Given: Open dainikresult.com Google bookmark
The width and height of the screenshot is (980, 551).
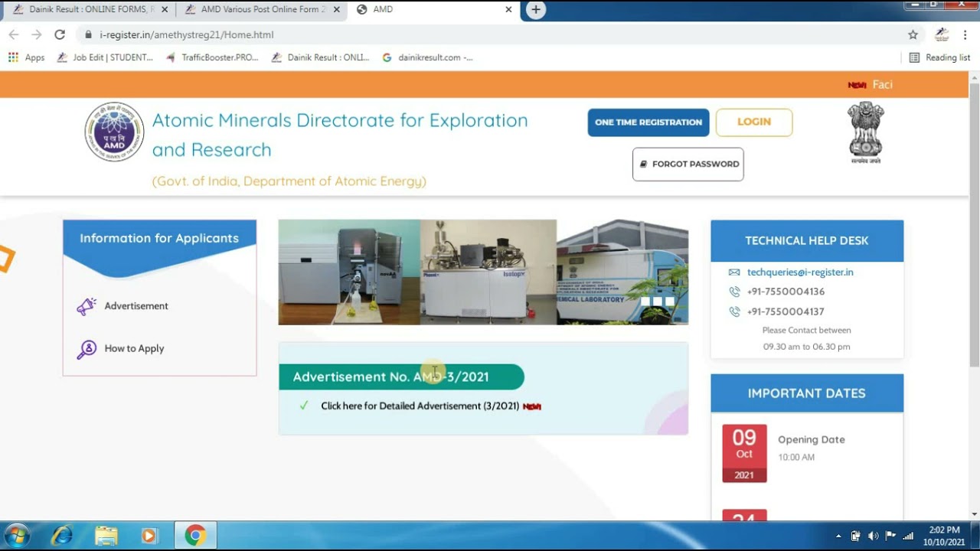Looking at the screenshot, I should tap(427, 57).
